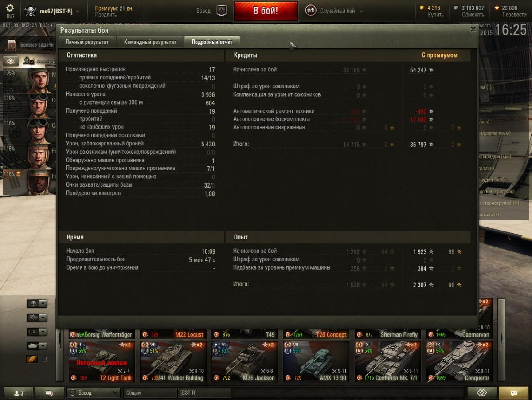Click the Продолжительность боя value 5 мин 47 с
The height and width of the screenshot is (400, 532).
tap(202, 259)
